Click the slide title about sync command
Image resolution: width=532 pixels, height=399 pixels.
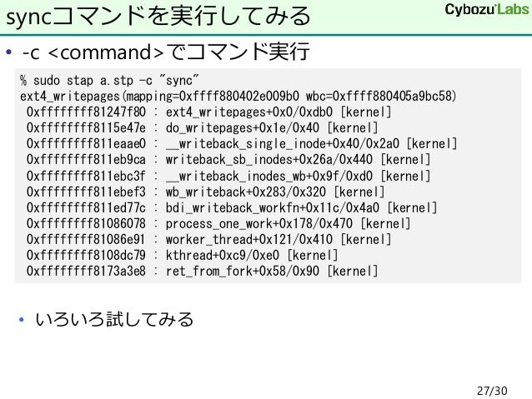[x=158, y=17]
